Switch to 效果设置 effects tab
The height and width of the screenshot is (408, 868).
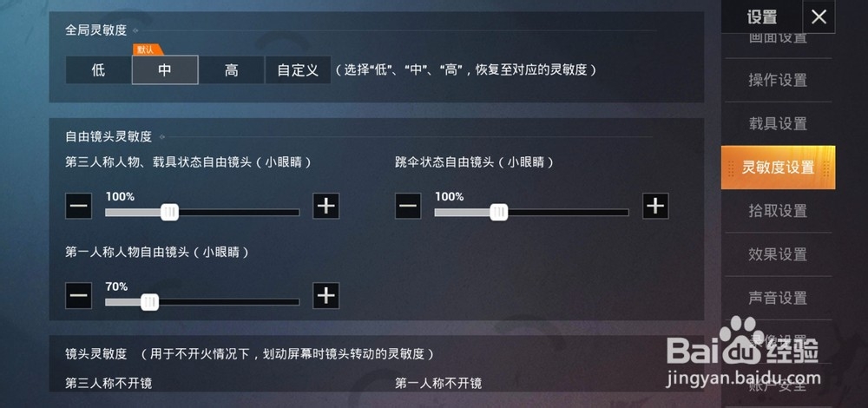pos(778,254)
